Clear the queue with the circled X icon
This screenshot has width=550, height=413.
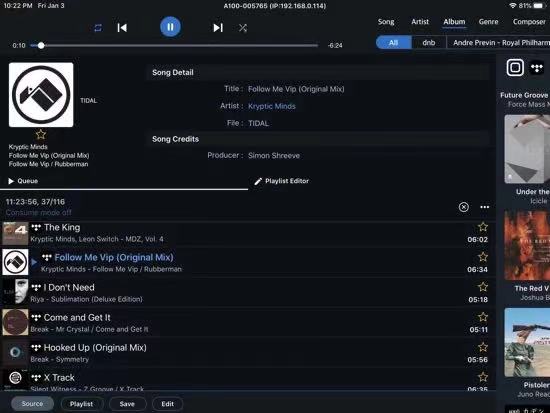(x=463, y=207)
